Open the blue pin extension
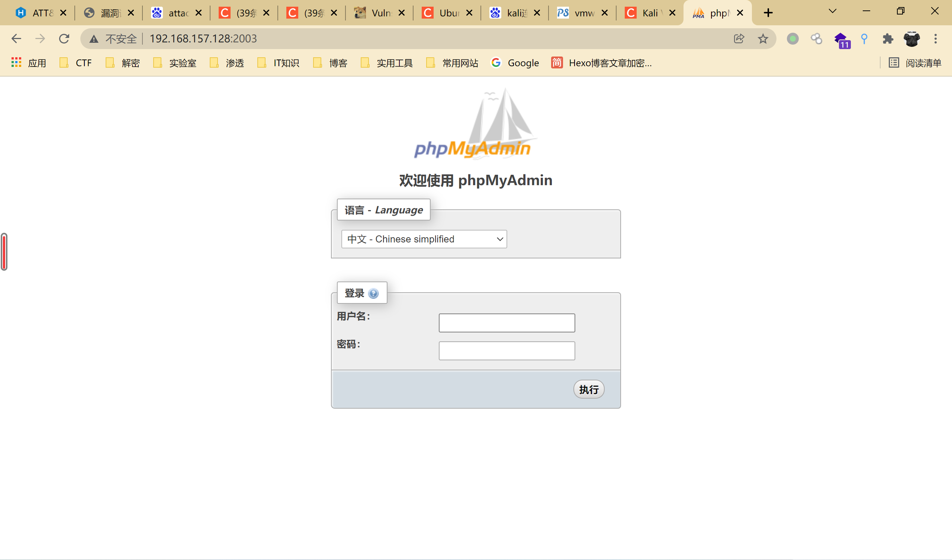The width and height of the screenshot is (952, 560). tap(864, 39)
